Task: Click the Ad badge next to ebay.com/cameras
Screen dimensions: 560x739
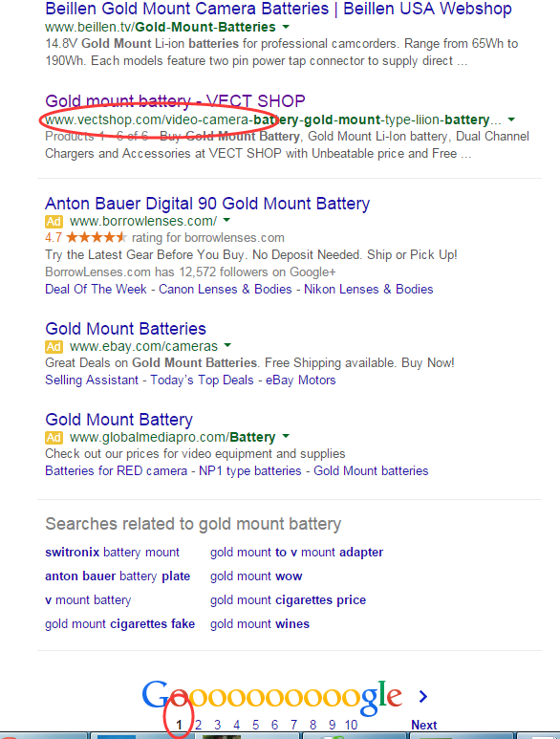Action: pyautogui.click(x=54, y=346)
